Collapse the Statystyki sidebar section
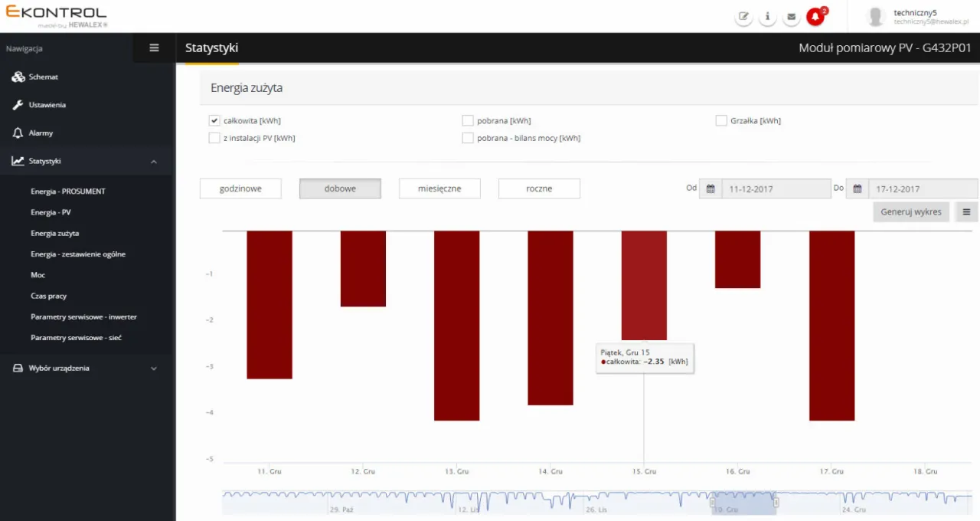This screenshot has width=980, height=521. coord(153,162)
